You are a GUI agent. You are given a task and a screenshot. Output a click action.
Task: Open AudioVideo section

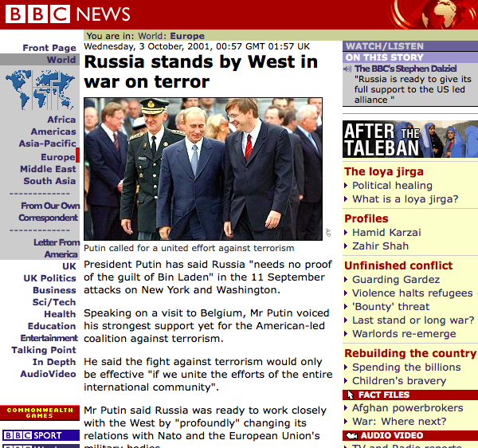pyautogui.click(x=48, y=374)
